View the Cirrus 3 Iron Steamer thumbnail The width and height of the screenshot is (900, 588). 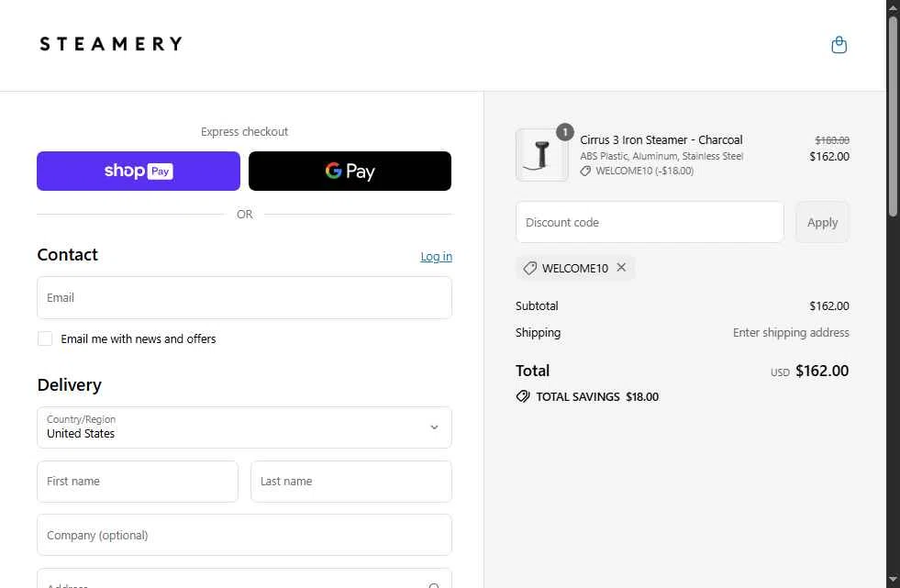coord(542,155)
